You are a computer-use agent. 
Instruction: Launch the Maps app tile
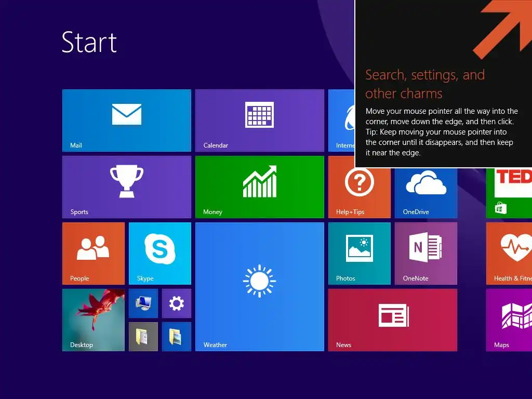click(x=509, y=320)
